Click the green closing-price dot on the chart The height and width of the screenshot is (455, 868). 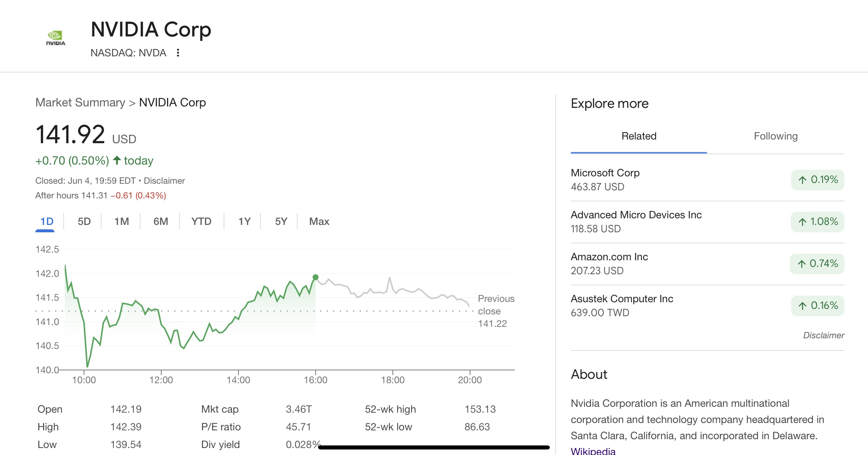click(316, 277)
